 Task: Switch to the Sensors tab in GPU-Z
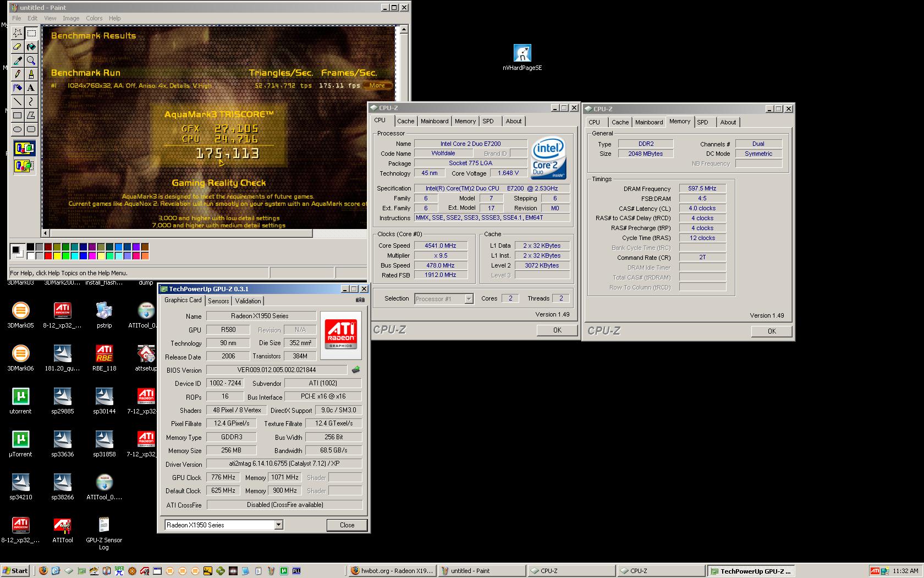(218, 301)
